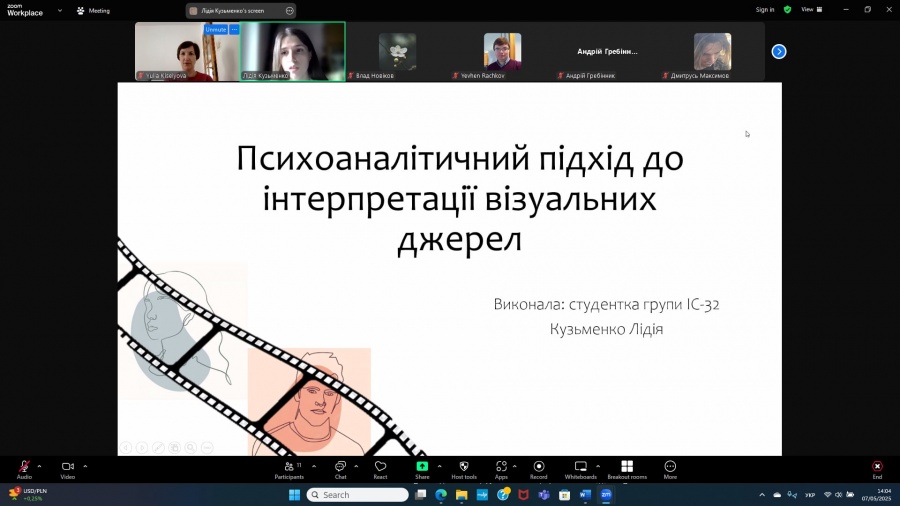Start camera with the Video icon
This screenshot has width=900, height=506.
68,469
